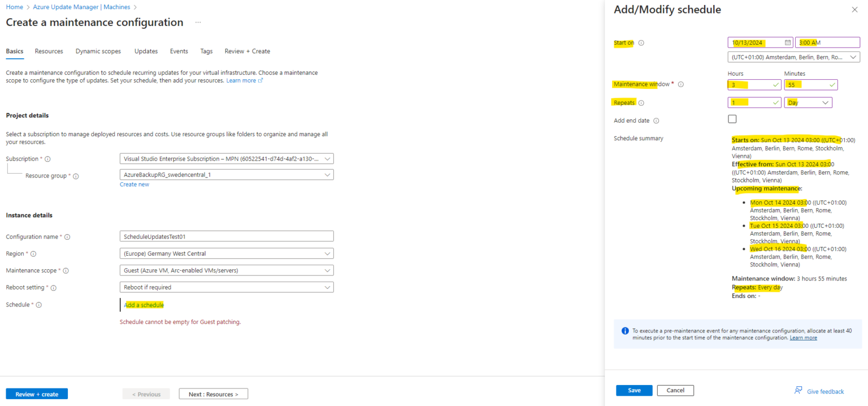Click the Configuration name input field
This screenshot has width=868, height=406.
click(227, 236)
